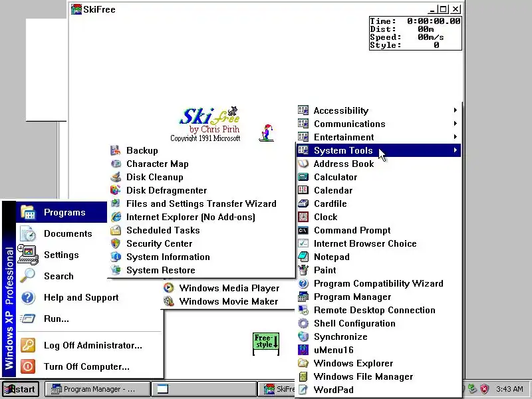Viewport: 532px width, 399px height.
Task: Click the Windows Movie Maker icon
Action: click(168, 301)
